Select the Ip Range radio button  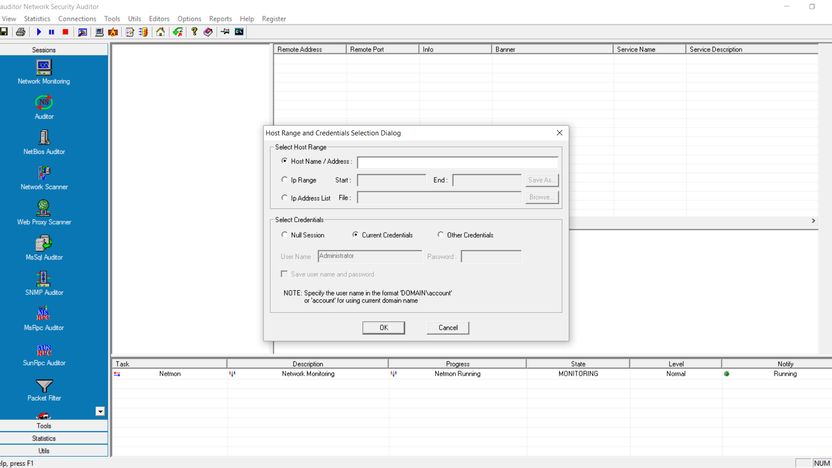[x=284, y=180]
